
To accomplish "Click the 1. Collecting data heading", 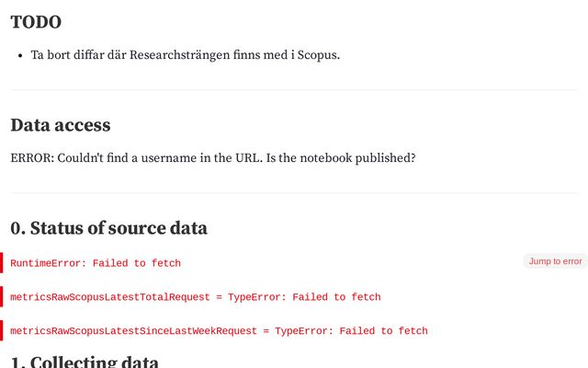I will 85,362.
